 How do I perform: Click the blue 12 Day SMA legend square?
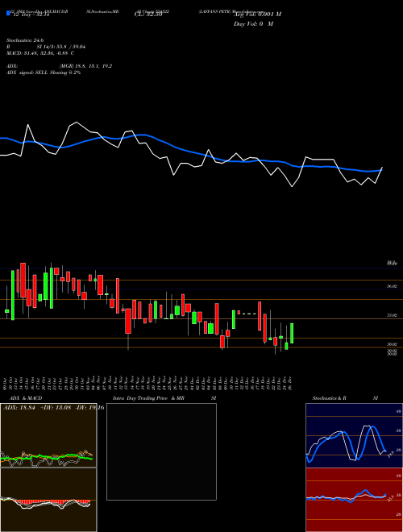pyautogui.click(x=8, y=13)
